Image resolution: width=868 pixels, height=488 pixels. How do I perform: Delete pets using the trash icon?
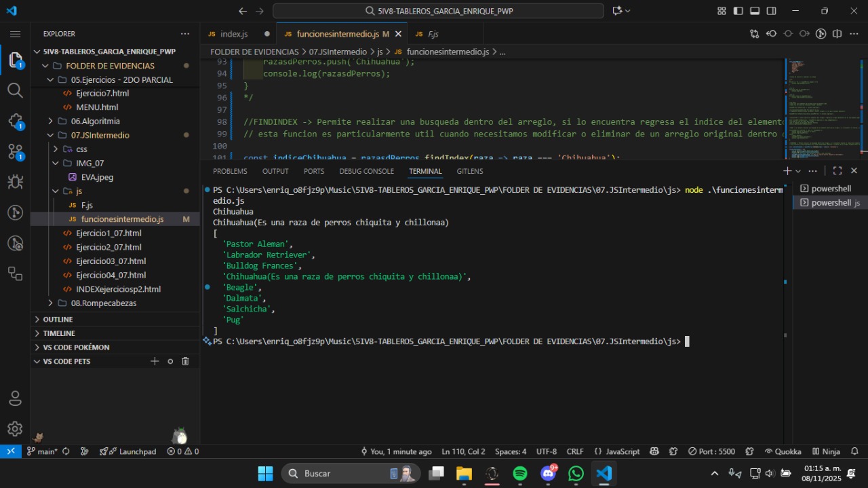click(185, 361)
